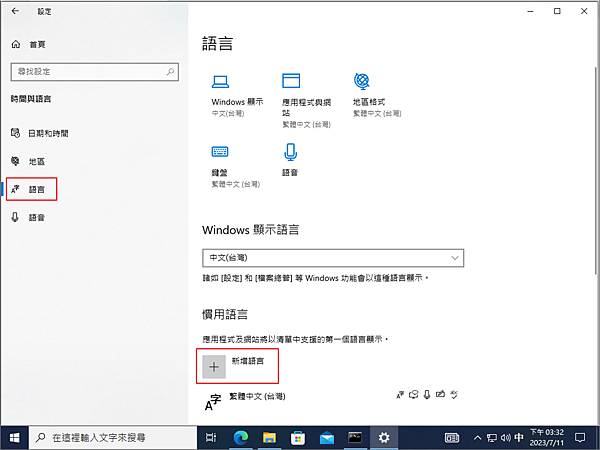Open the notification center icon

(x=580, y=437)
